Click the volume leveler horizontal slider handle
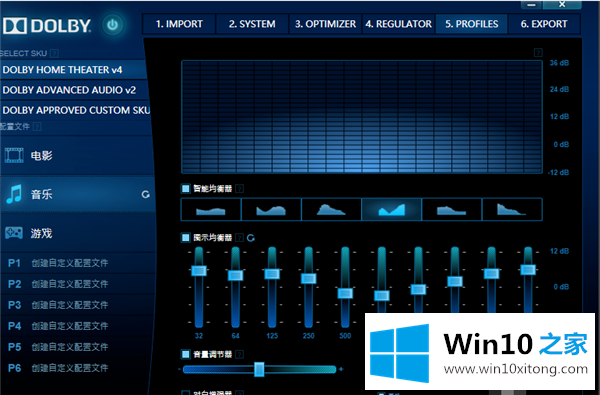Image resolution: width=600 pixels, height=395 pixels. (x=259, y=369)
